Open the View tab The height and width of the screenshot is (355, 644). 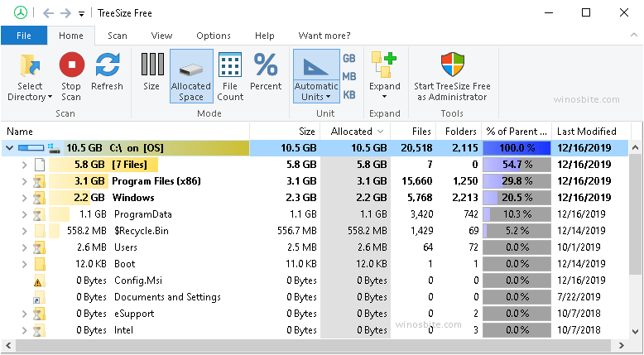[161, 36]
